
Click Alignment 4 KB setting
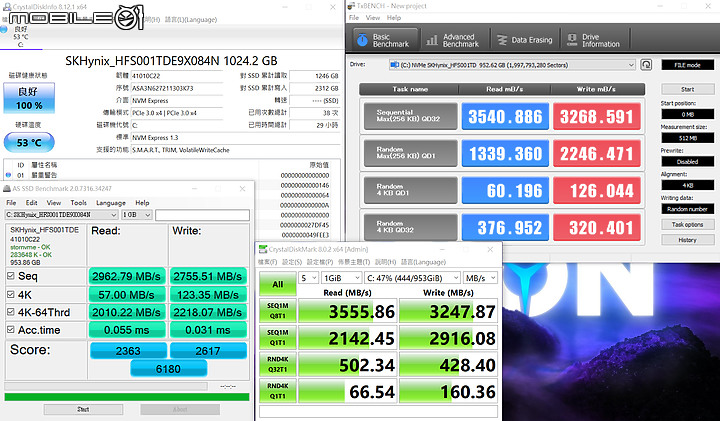[x=687, y=185]
